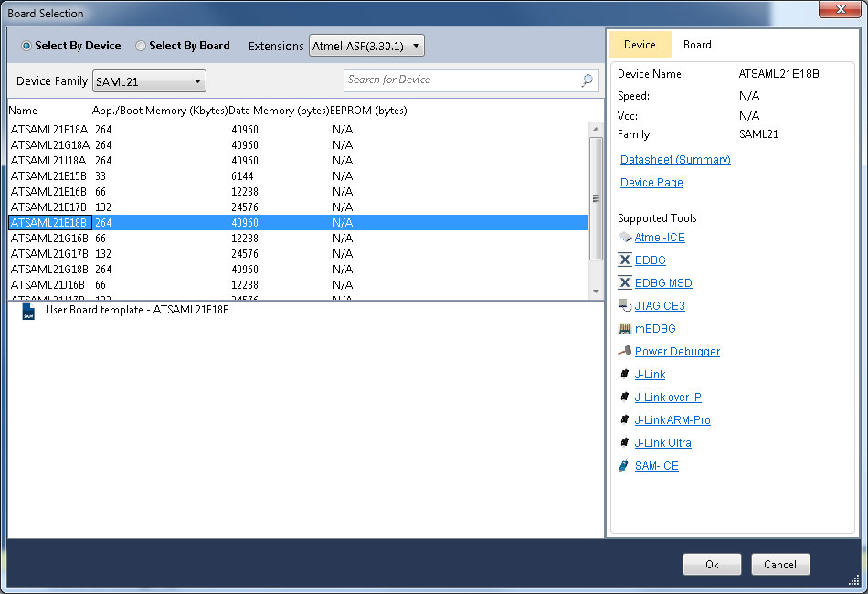Open the JTAGICE3 link
The width and height of the screenshot is (868, 594).
coord(660,305)
